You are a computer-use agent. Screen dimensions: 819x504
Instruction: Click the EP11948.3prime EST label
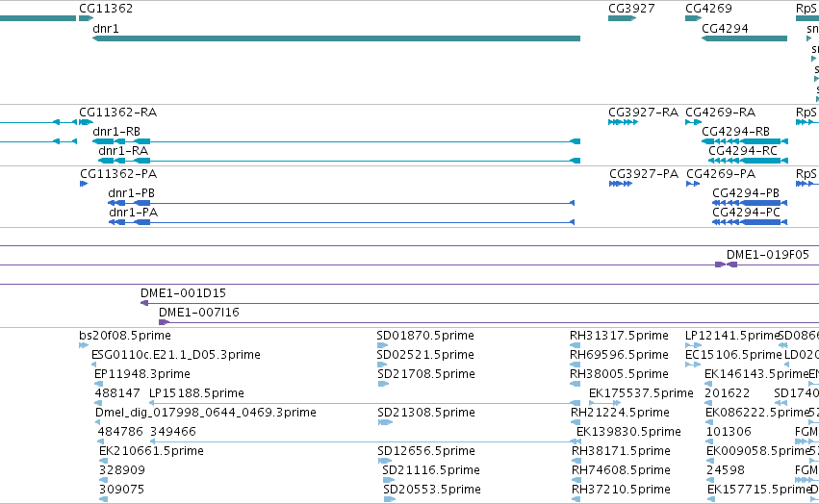(142, 374)
